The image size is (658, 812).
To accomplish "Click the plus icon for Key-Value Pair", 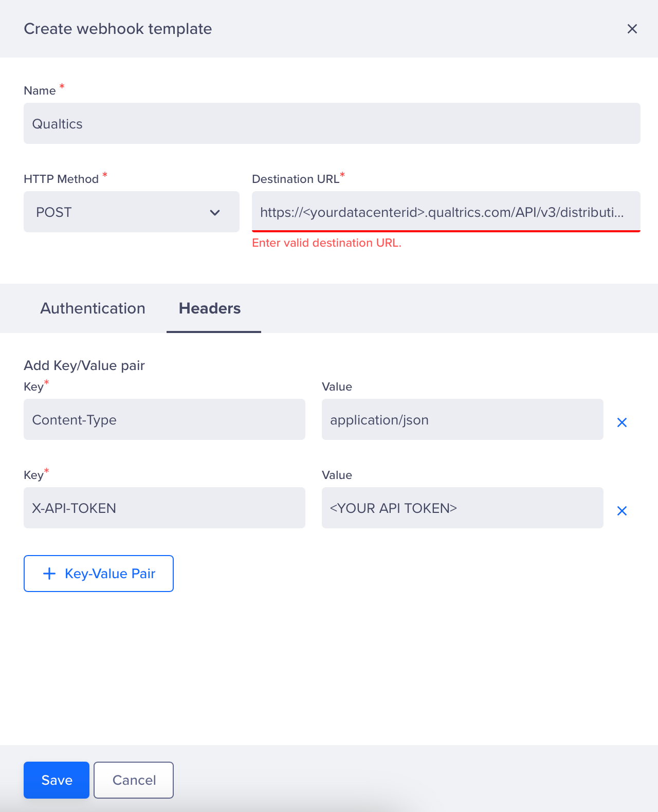I will pyautogui.click(x=49, y=574).
